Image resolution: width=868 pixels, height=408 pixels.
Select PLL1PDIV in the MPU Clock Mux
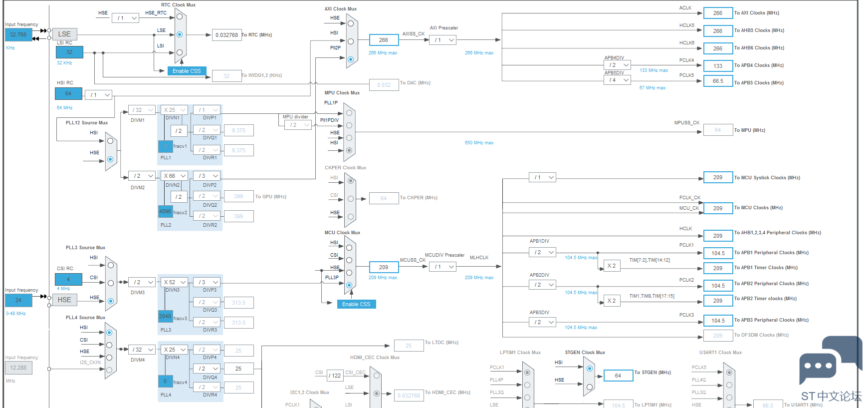click(349, 125)
